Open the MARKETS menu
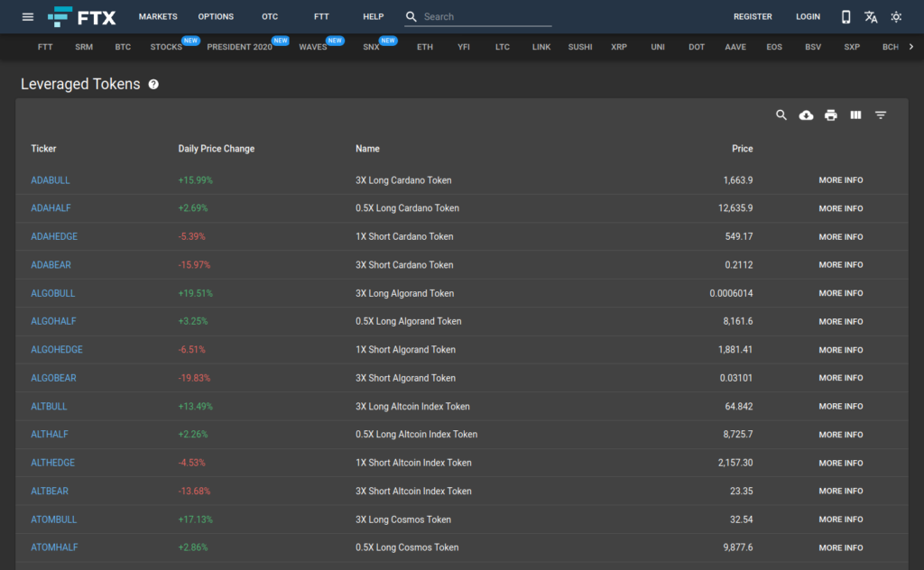924x570 pixels. (x=158, y=16)
